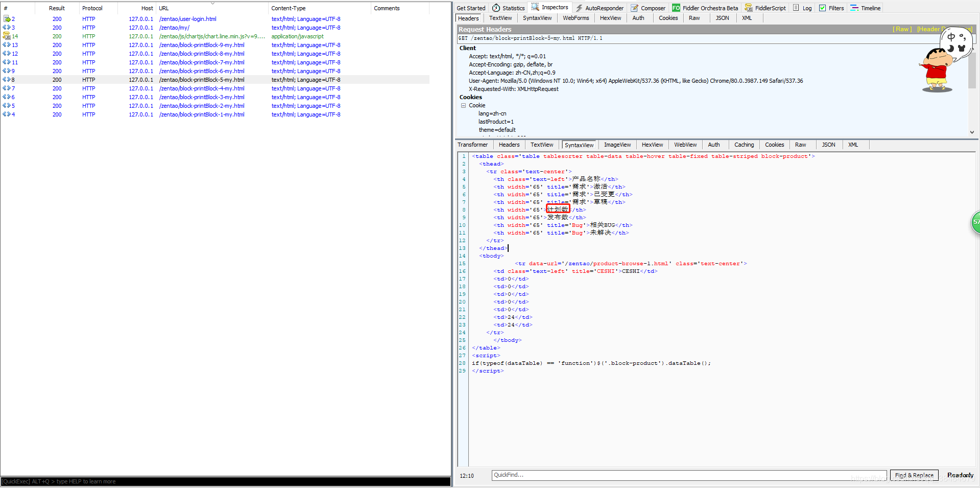
Task: Switch to Get Started tab
Action: 471,8
